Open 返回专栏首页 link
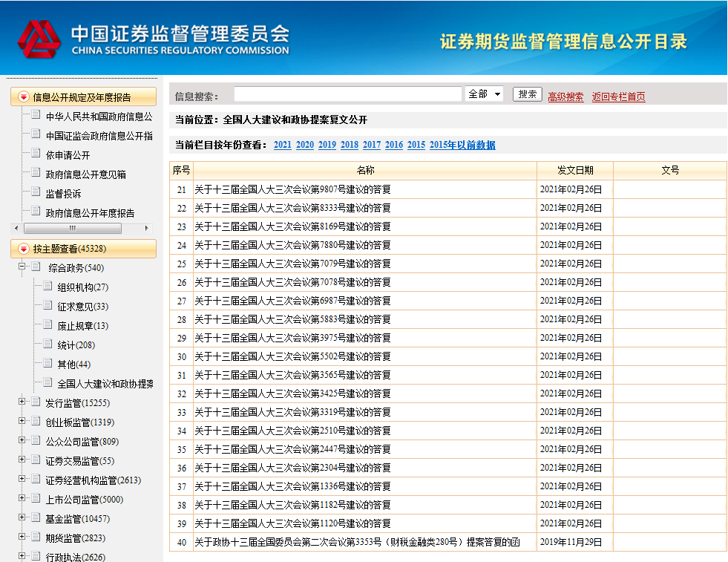728x562 pixels. coord(618,97)
